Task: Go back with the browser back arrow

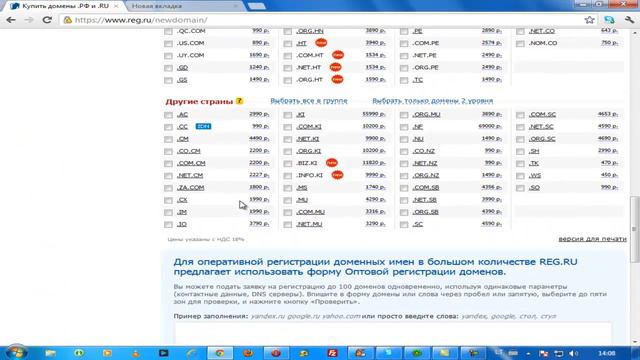Action: pyautogui.click(x=11, y=20)
